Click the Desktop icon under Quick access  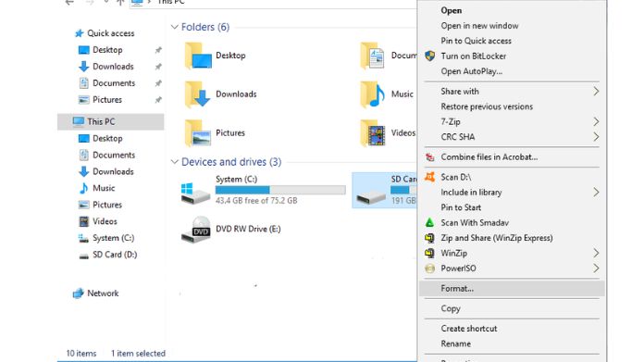(84, 50)
